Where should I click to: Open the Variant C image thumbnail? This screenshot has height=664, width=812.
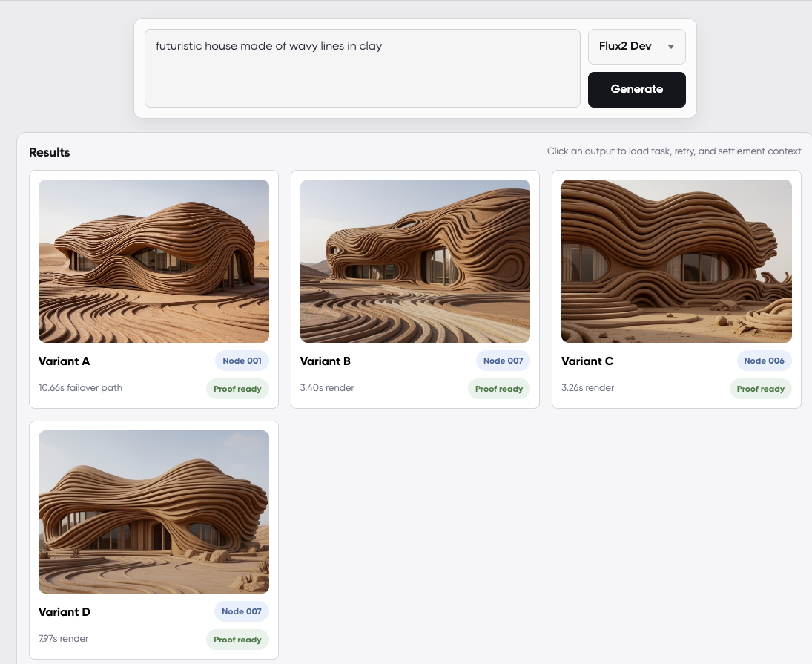[x=676, y=260]
